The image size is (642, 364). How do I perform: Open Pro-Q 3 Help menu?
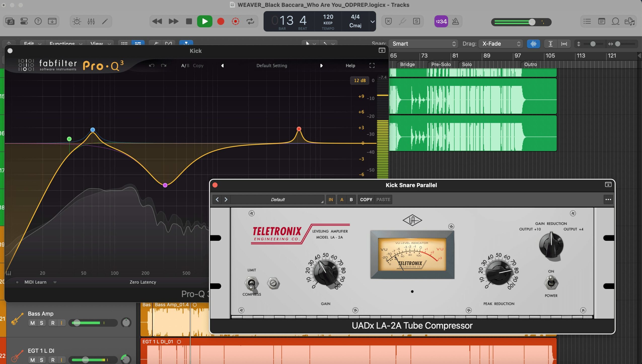click(350, 65)
